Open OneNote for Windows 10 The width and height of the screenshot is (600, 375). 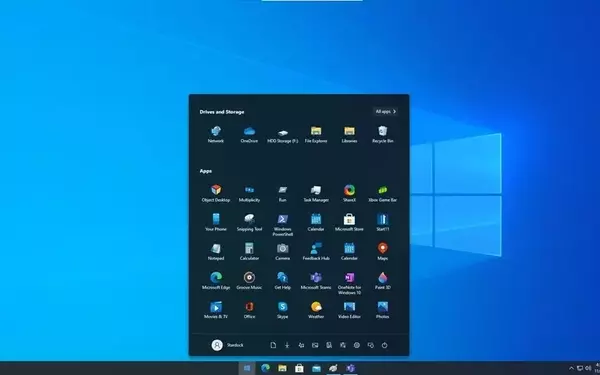tap(349, 283)
